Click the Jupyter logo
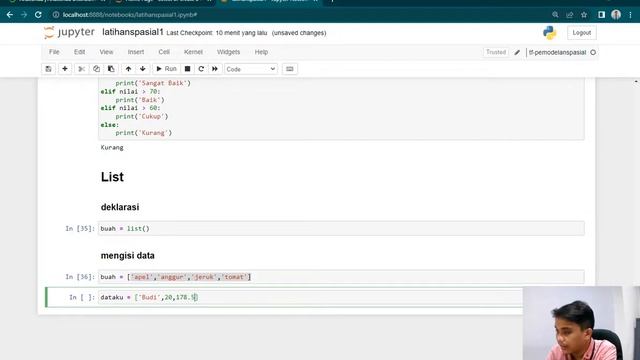The image size is (640, 360). coord(69,32)
